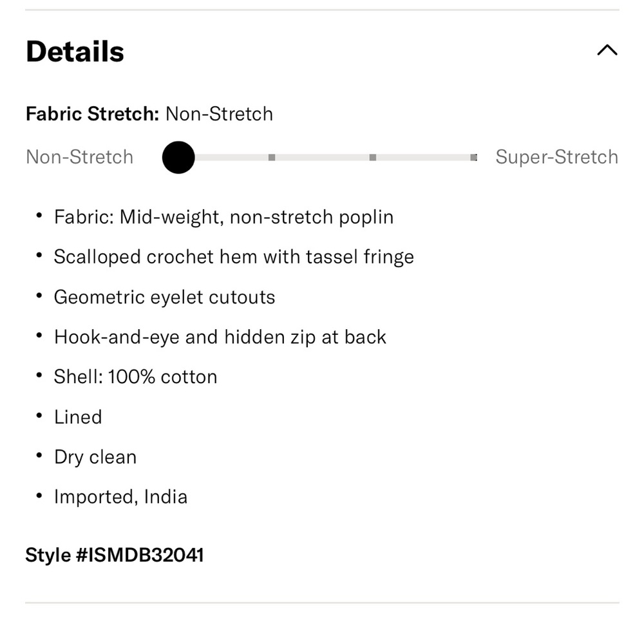Click the Fabric: Mid-weight poplin bullet

click(224, 217)
